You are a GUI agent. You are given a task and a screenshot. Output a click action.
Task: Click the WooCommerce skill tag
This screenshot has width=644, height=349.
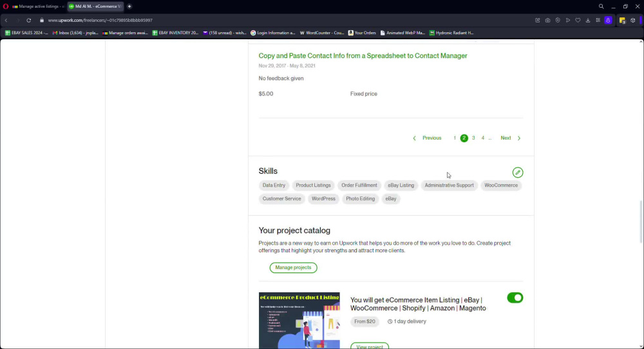coord(500,185)
